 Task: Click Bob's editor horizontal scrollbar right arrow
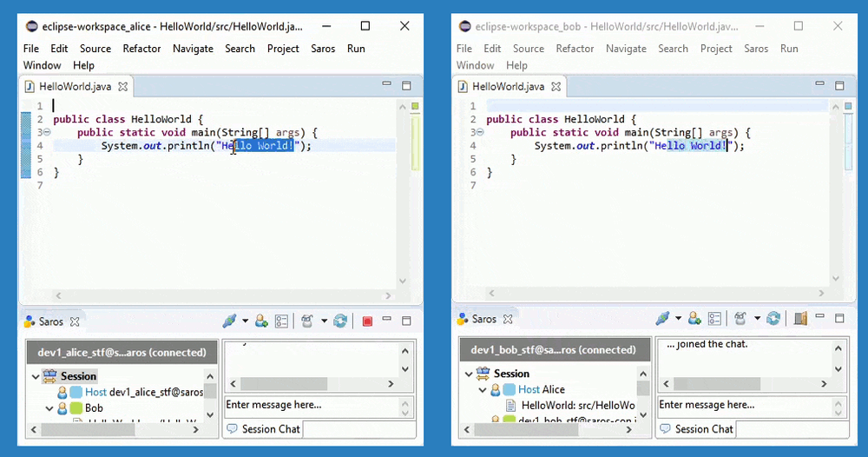pos(821,293)
